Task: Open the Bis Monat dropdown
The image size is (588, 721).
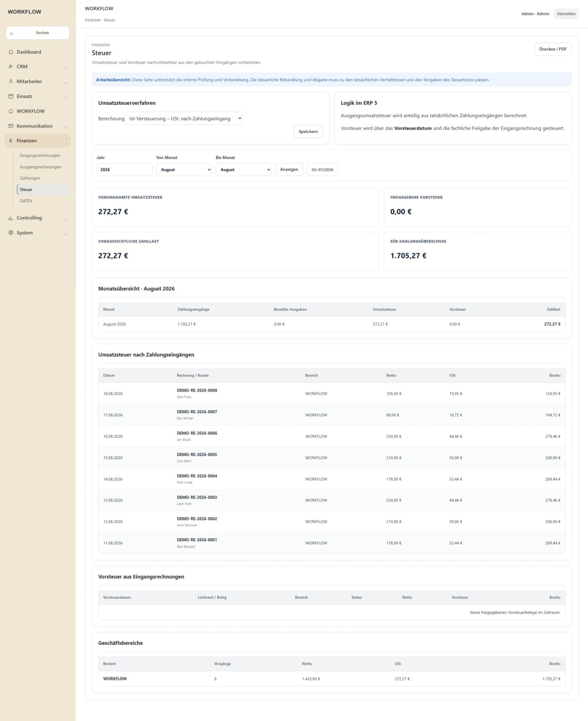Action: (x=243, y=170)
